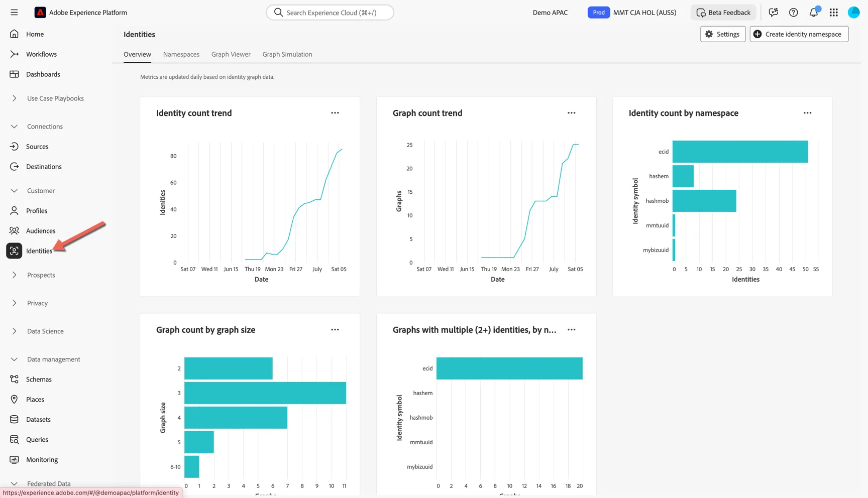The width and height of the screenshot is (868, 498).
Task: Select Identities in the sidebar
Action: pos(39,251)
